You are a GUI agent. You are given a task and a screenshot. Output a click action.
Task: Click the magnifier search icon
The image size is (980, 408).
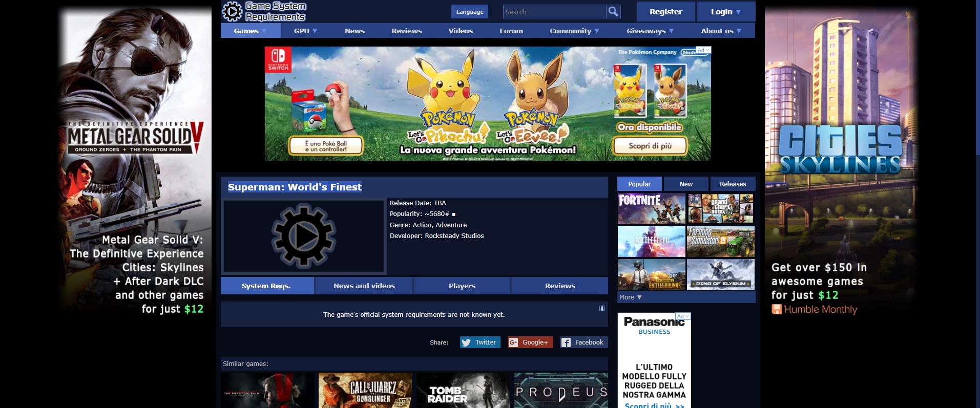click(x=613, y=12)
